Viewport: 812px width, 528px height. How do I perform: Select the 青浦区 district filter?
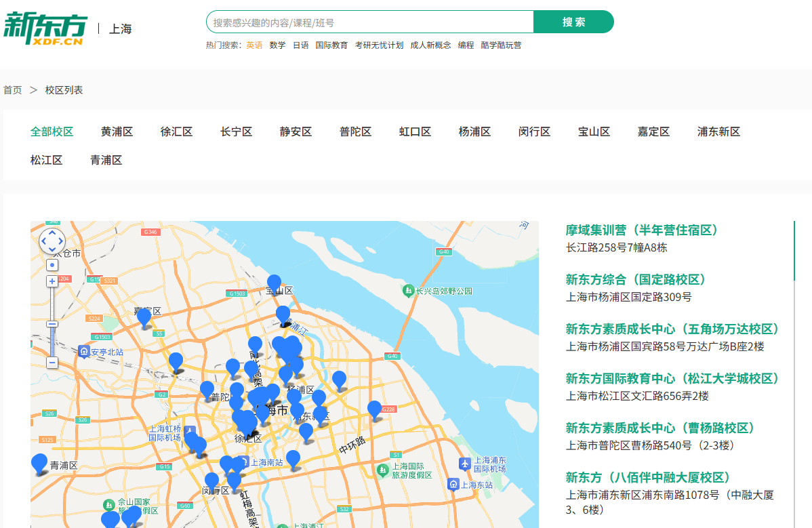[x=106, y=160]
